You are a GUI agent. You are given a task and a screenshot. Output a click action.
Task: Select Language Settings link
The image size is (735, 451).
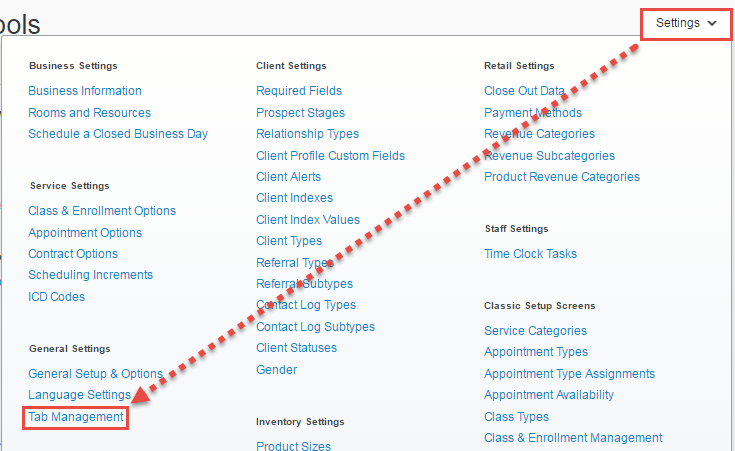click(79, 395)
